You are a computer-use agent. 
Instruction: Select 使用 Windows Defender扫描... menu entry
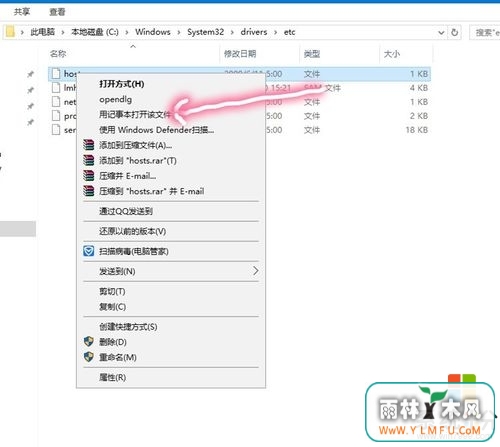click(x=157, y=130)
